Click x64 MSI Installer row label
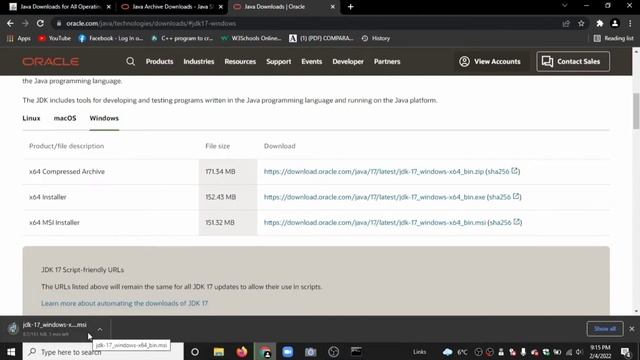 pos(54,222)
